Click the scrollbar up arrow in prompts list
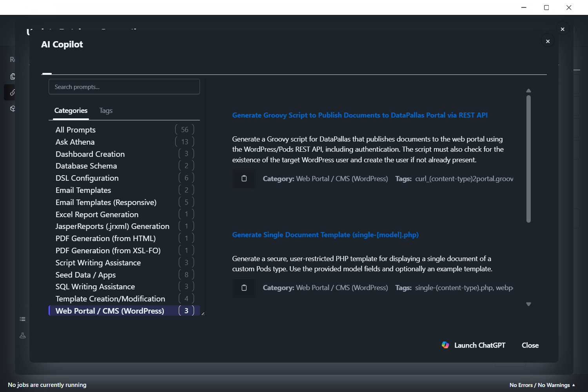 [x=528, y=91]
